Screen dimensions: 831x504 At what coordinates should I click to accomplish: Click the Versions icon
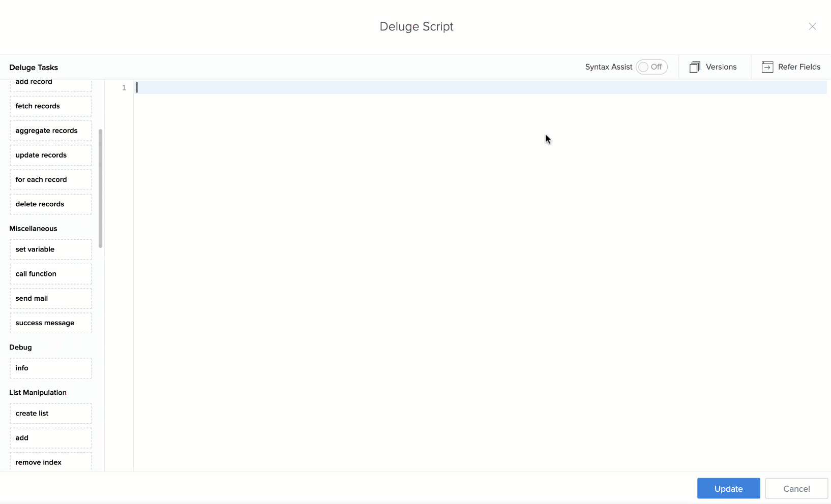[695, 67]
